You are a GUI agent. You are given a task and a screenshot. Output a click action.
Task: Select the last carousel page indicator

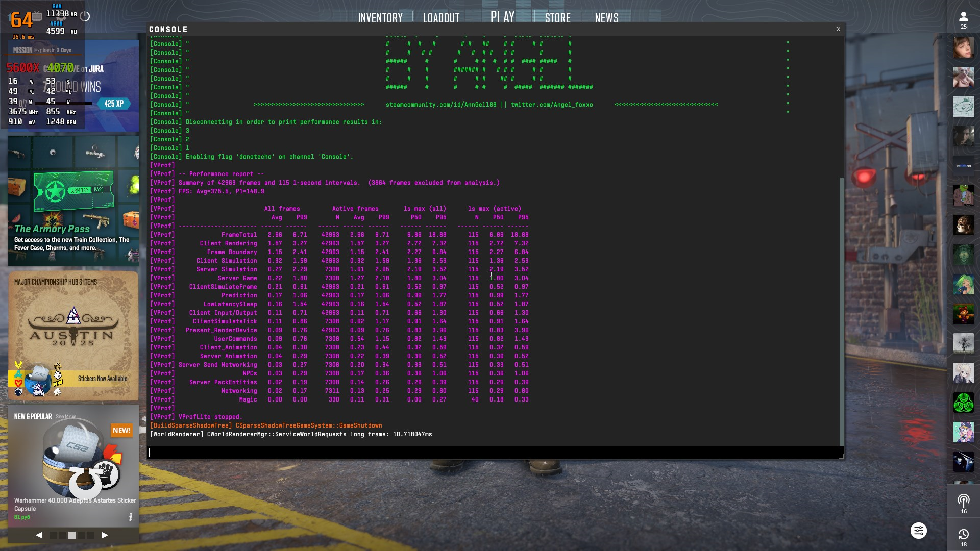[90, 535]
